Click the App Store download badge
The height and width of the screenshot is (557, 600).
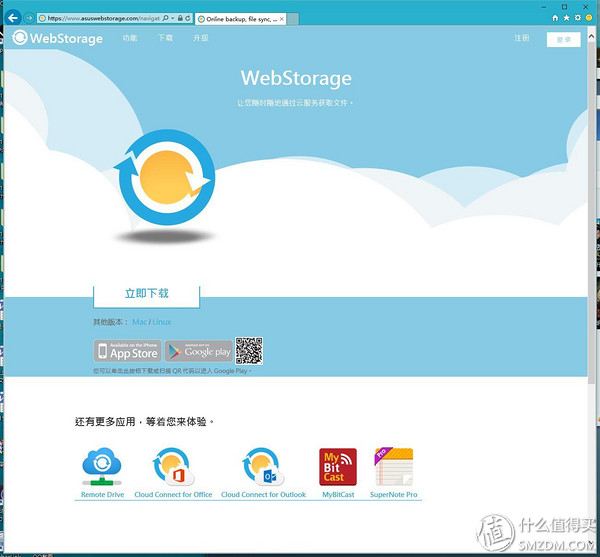pos(128,351)
